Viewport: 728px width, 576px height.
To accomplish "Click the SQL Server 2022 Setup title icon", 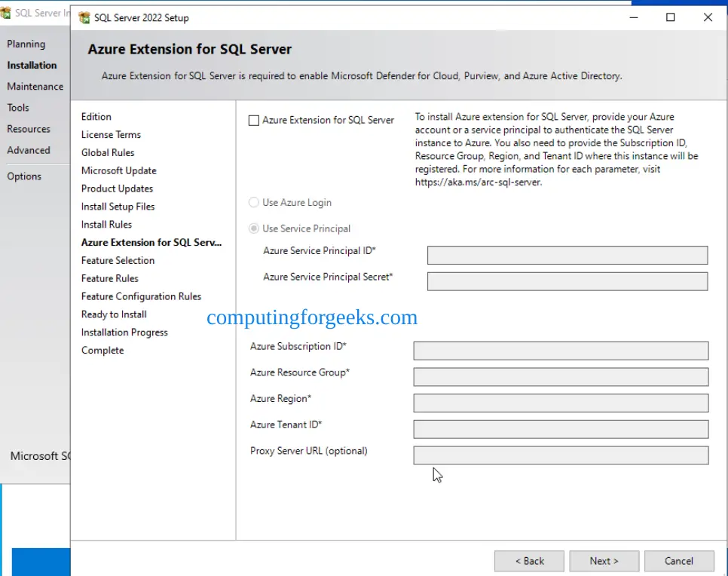I will pos(84,17).
